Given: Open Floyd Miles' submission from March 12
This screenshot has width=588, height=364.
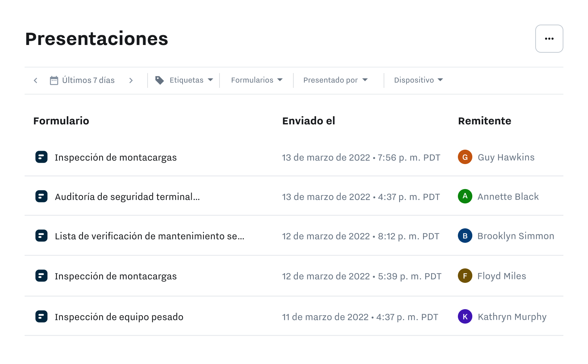Looking at the screenshot, I should 116,276.
